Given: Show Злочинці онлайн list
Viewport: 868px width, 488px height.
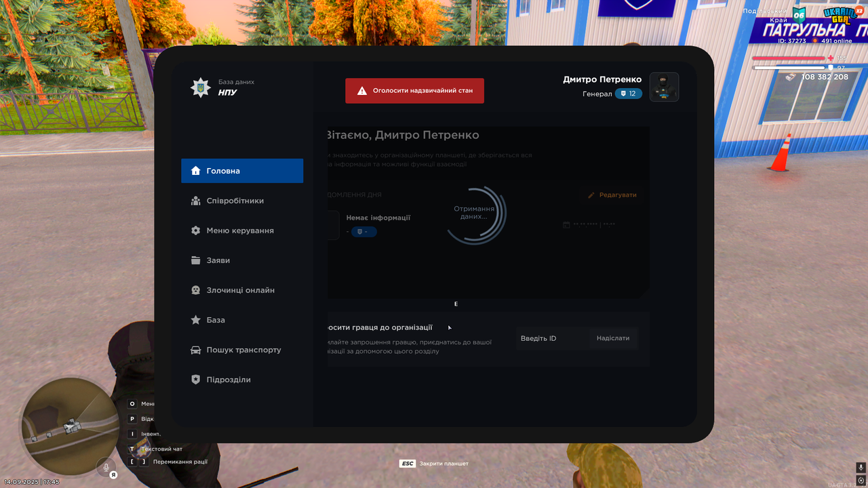Looking at the screenshot, I should point(242,290).
